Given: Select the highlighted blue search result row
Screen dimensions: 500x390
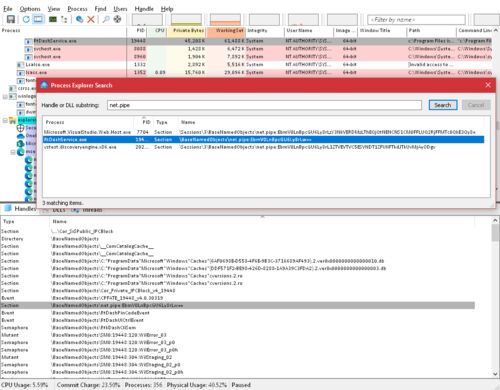Looking at the screenshot, I should [x=263, y=140].
